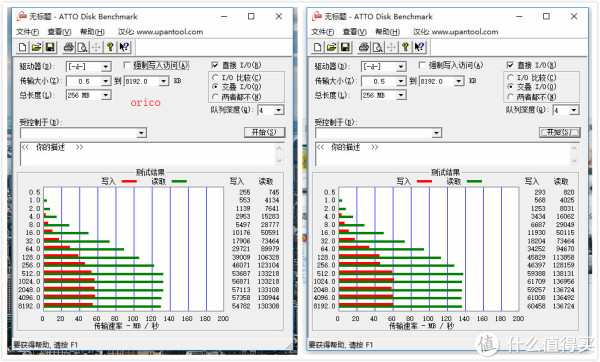Enable 强制写入访问 checkbox in right window
The height and width of the screenshot is (362, 600).
(x=422, y=65)
